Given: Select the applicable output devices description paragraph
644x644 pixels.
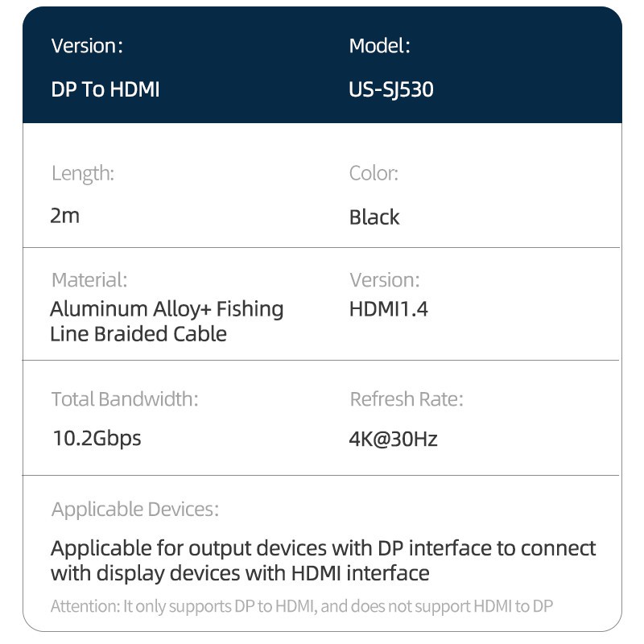Looking at the screenshot, I should (323, 561).
